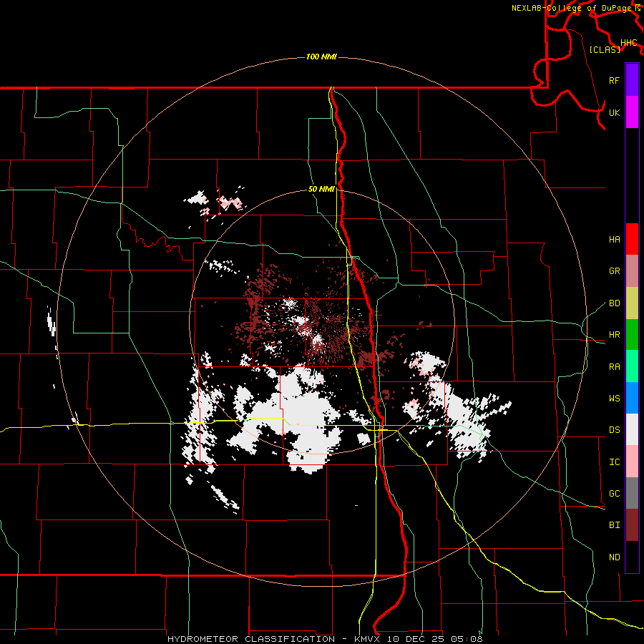Click the '05:08' timestamp
Screen dimensions: 644x644
point(466,639)
